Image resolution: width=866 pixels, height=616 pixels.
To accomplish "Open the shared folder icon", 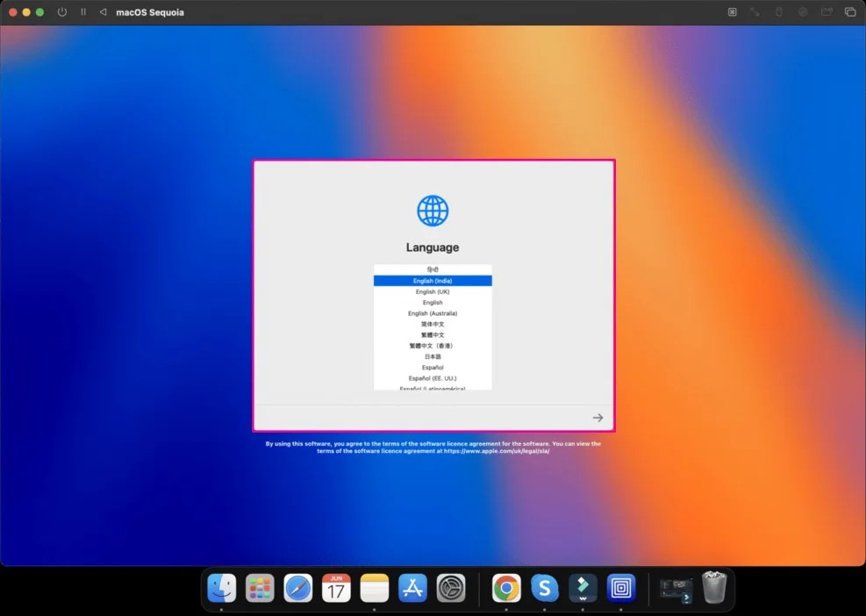I will click(827, 11).
